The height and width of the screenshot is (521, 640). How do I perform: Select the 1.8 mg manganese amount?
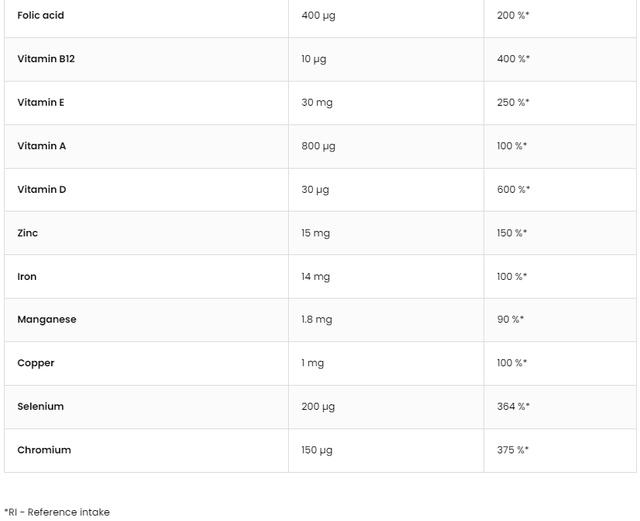(x=317, y=320)
